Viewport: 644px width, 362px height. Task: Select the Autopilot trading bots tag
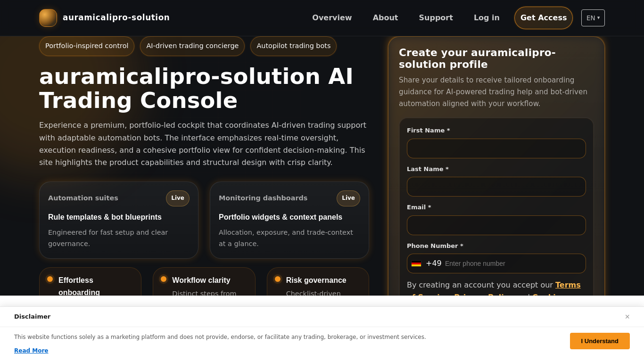[294, 46]
